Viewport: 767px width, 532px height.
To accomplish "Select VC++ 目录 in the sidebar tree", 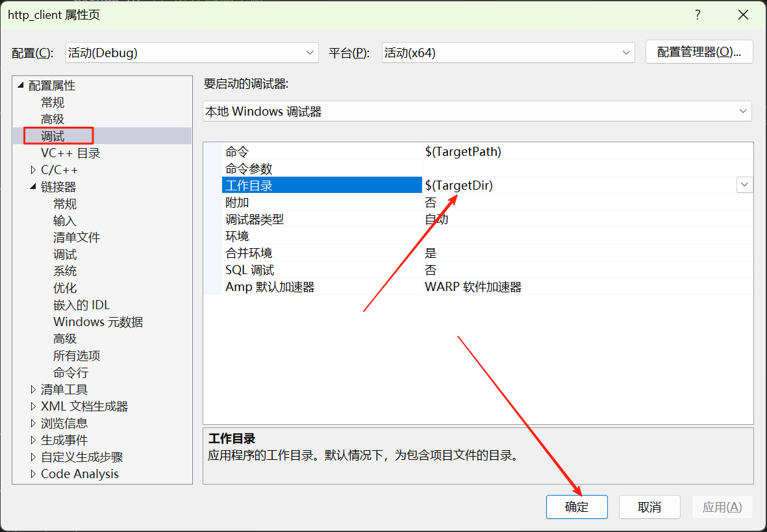I will 73,152.
